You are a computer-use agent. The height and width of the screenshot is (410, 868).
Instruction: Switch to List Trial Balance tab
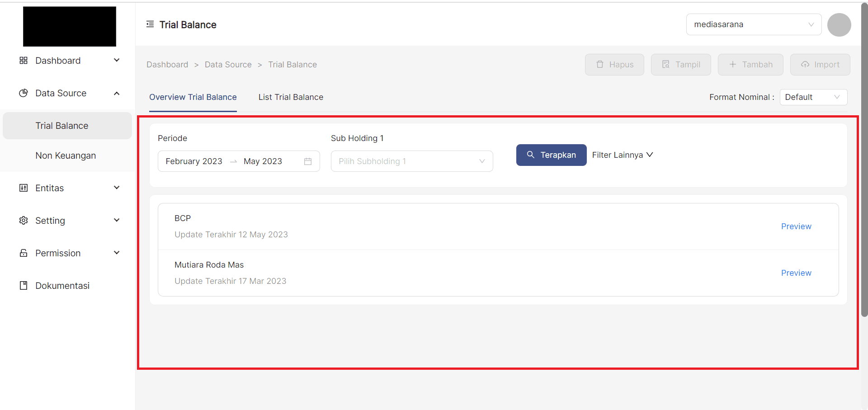coord(291,97)
